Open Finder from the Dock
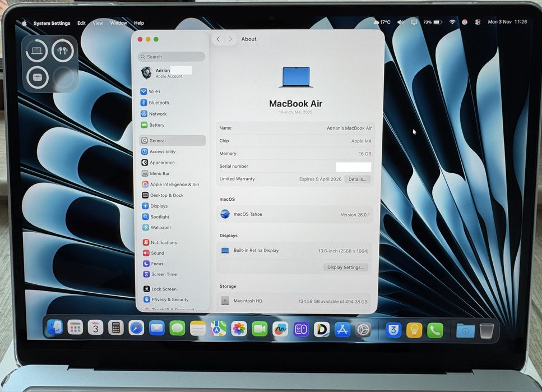The height and width of the screenshot is (392, 542). tap(54, 328)
